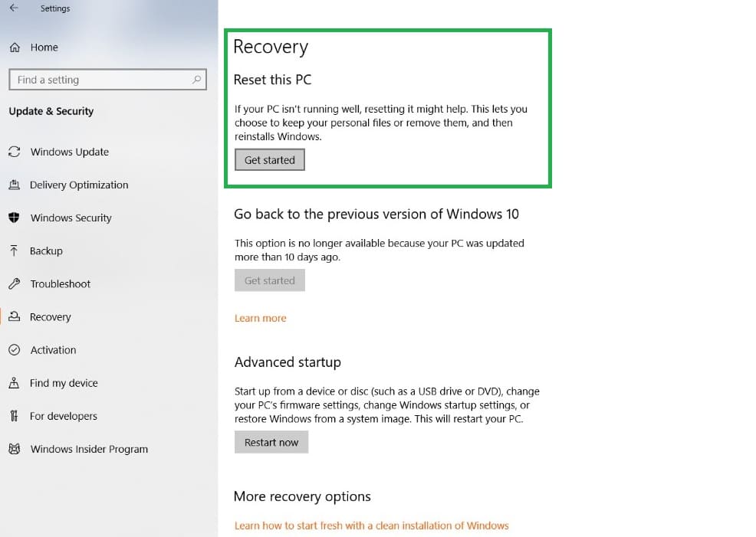
Task: Open the clean installation of Windows link
Action: [372, 526]
